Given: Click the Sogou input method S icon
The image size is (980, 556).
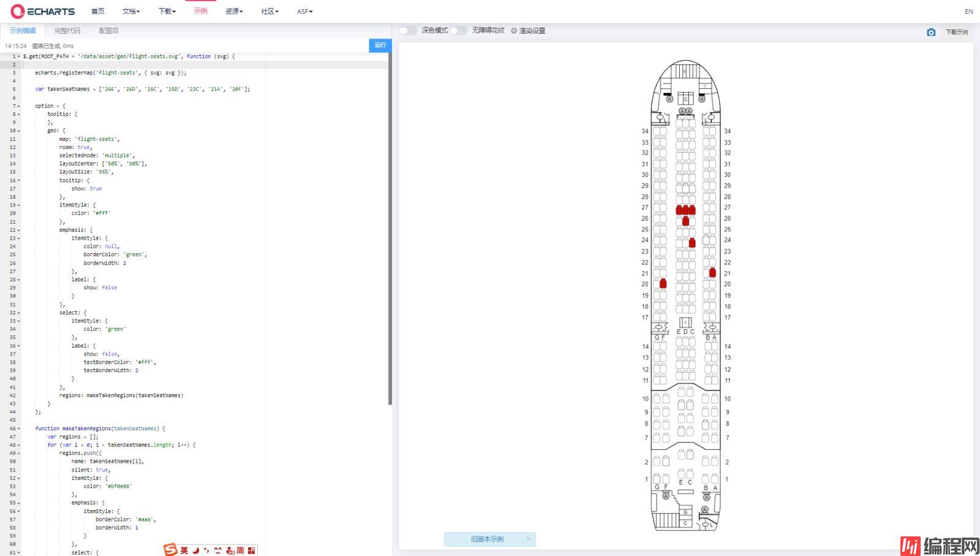Looking at the screenshot, I should pos(170,550).
